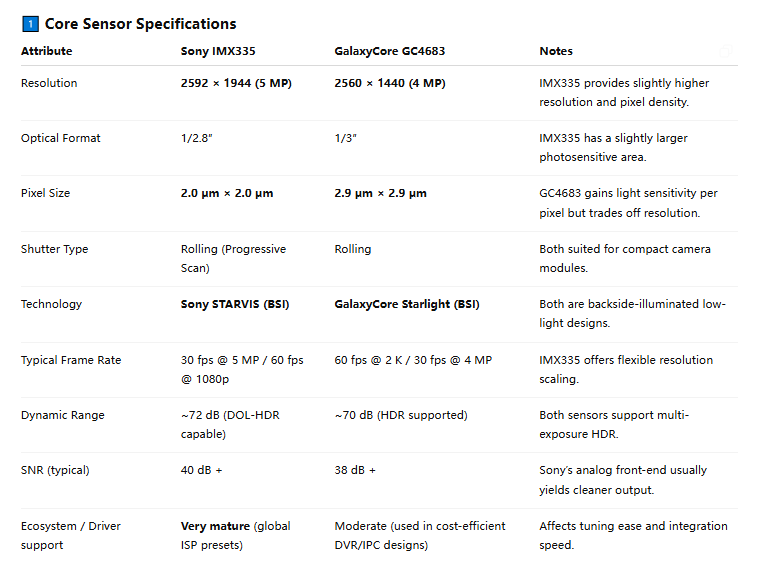Click the Notes column header
Screen dimensions: 765x584
[x=556, y=51]
